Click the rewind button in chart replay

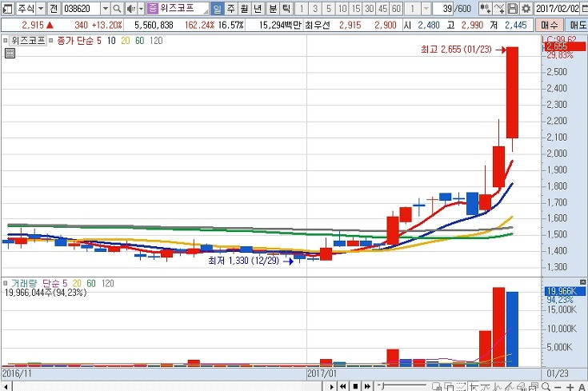pyautogui.click(x=342, y=386)
